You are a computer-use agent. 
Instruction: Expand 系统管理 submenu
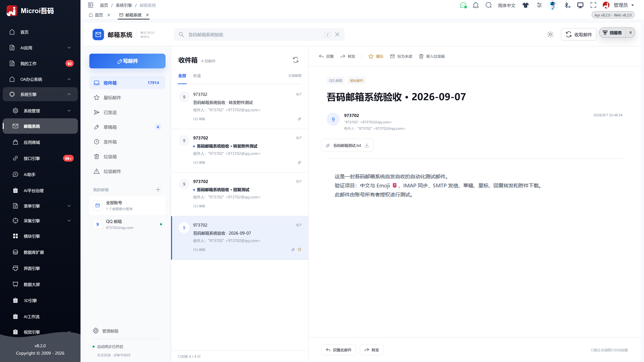(x=40, y=111)
